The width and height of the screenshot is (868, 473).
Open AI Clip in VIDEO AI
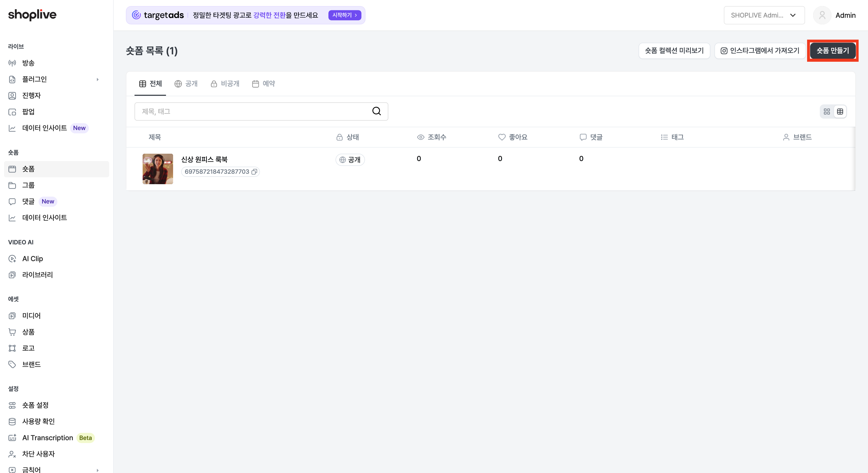(x=56, y=259)
